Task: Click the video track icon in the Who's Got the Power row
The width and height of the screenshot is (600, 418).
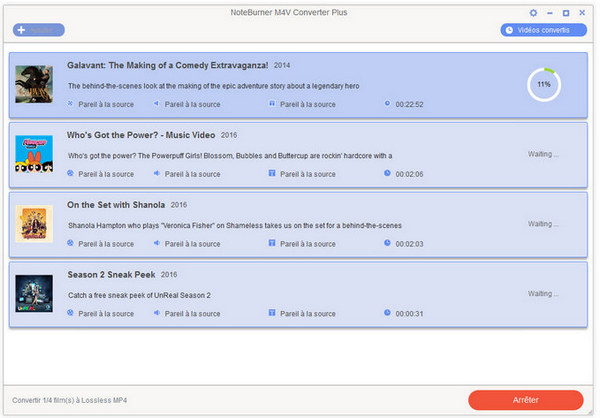Action: click(70, 173)
